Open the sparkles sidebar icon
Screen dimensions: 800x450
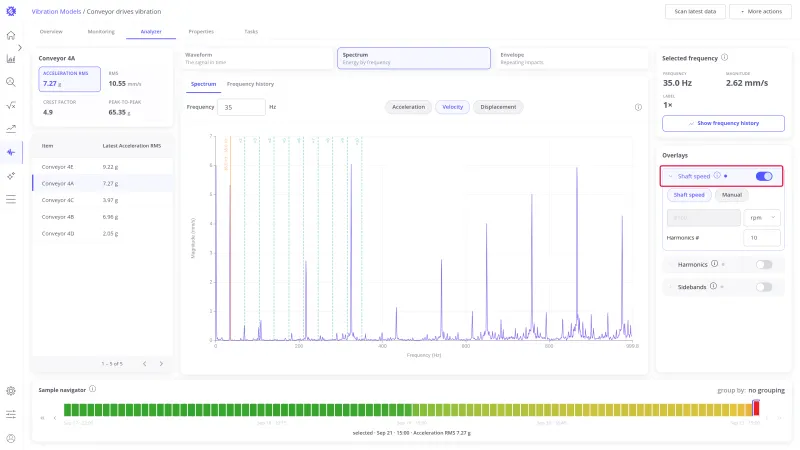coord(11,176)
